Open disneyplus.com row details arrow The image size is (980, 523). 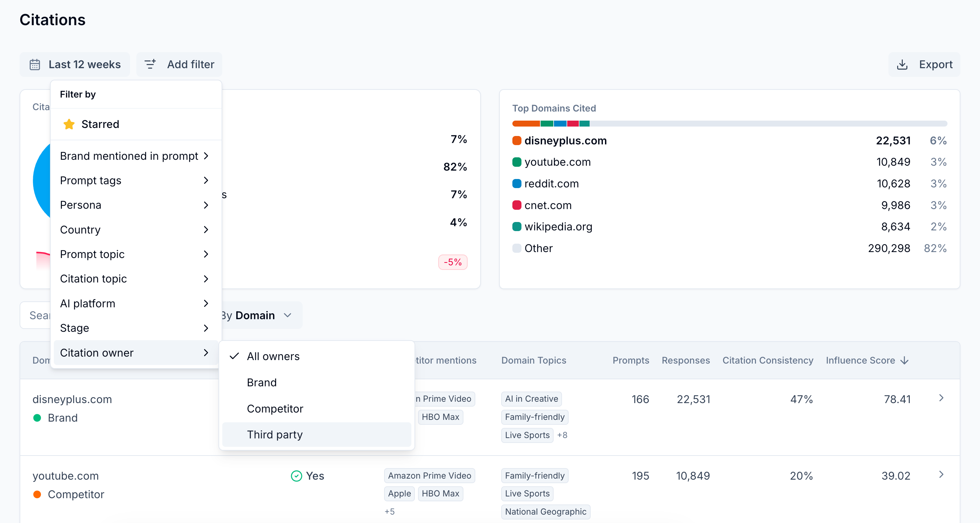pos(941,398)
